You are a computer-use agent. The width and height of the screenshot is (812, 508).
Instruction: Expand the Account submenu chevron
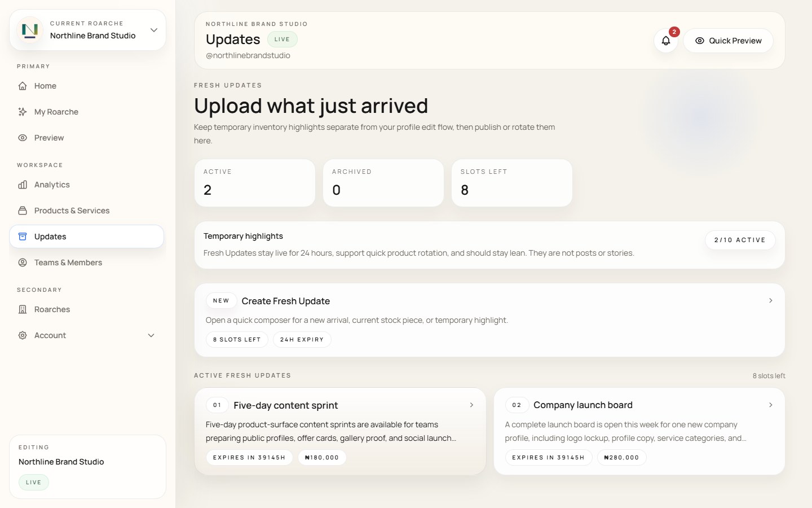(x=151, y=335)
